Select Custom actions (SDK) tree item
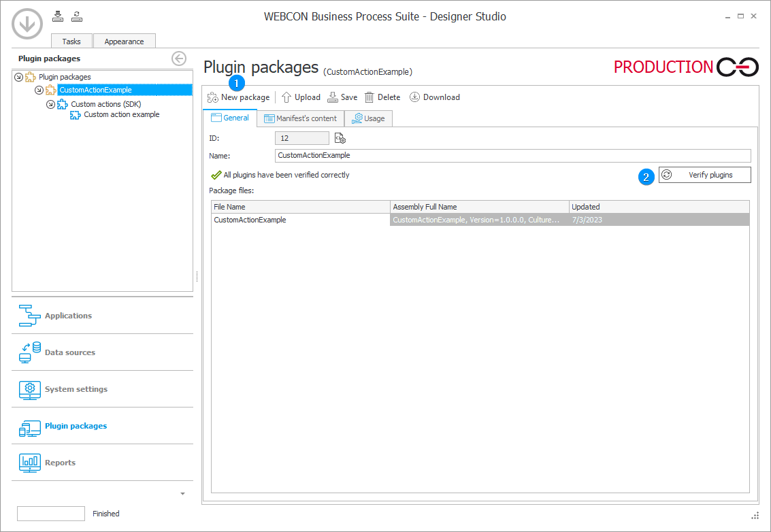The height and width of the screenshot is (532, 771). pyautogui.click(x=105, y=104)
